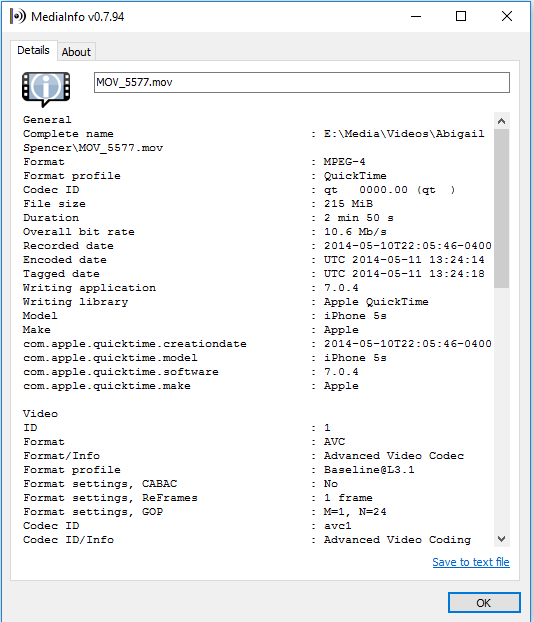Select the Details tab

point(33,50)
